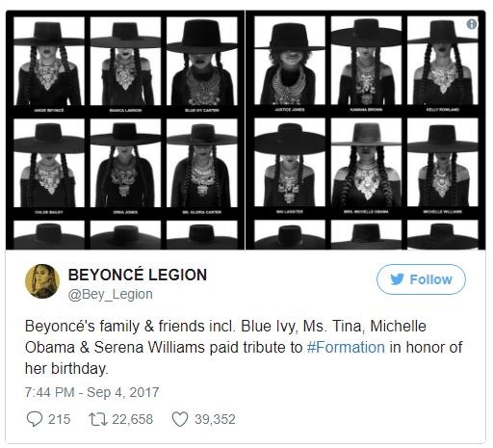Image resolution: width=493 pixels, height=448 pixels.
Task: Click the Justice Jones portrait
Action: pyautogui.click(x=290, y=61)
